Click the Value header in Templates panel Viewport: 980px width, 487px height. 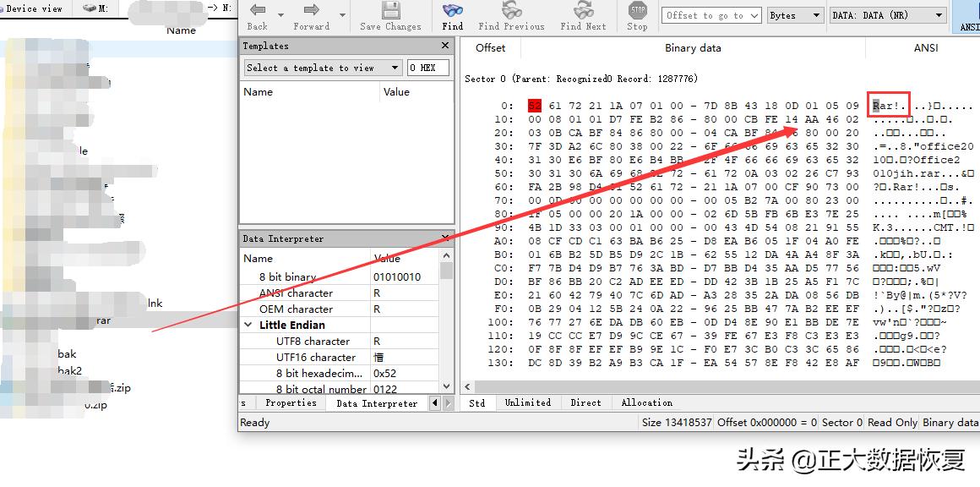coord(396,92)
